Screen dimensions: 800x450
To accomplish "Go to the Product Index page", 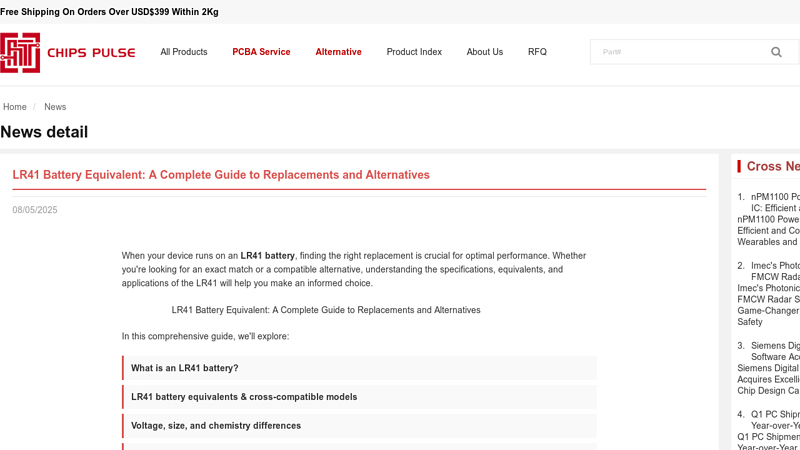I will point(414,52).
